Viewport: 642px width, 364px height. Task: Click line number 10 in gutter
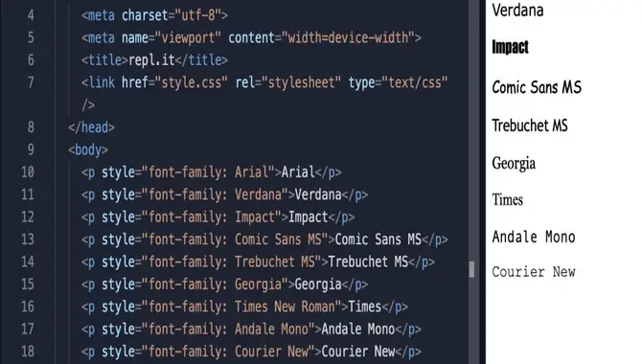(28, 172)
